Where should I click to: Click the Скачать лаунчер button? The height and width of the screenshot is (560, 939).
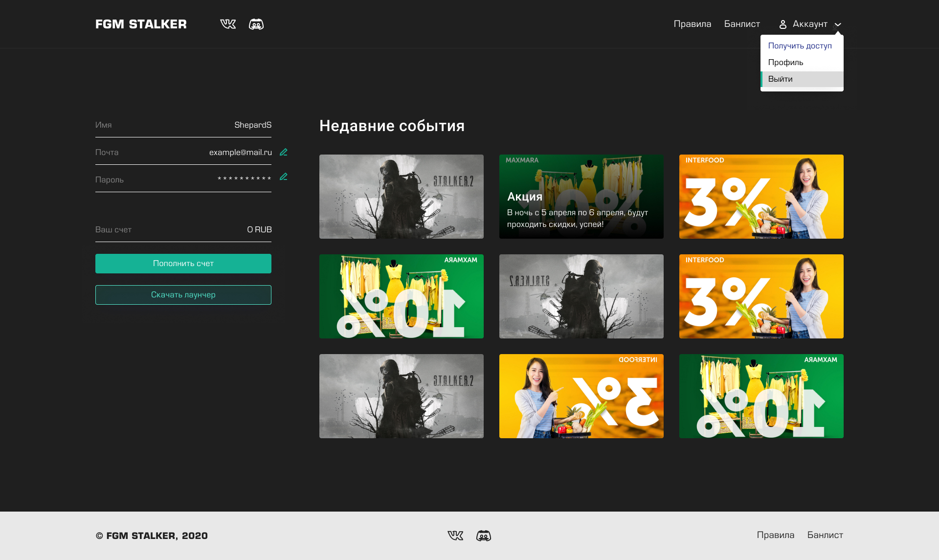[183, 295]
